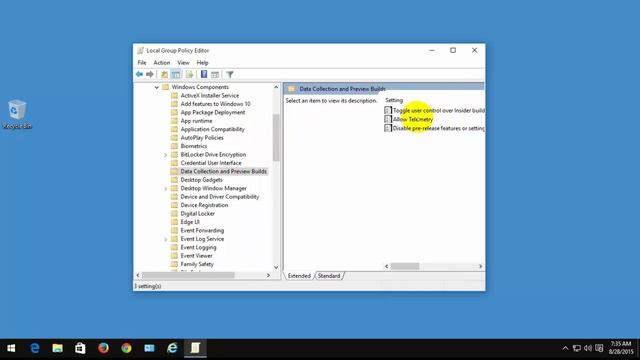Toggle Show/Hide Action Pane toolbar icon

coord(215,74)
